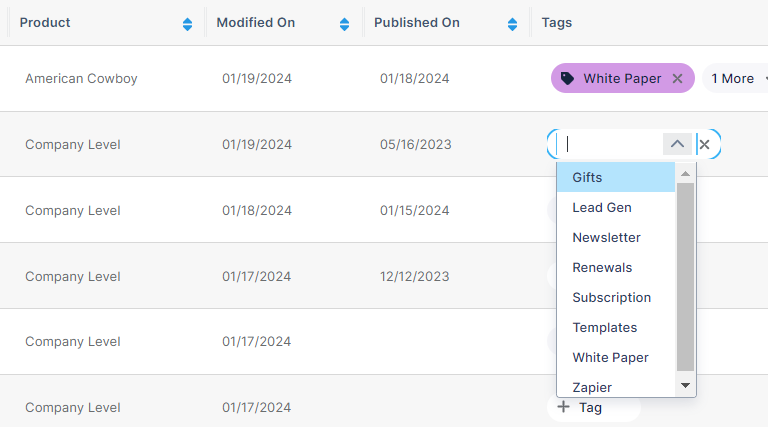
Task: Click Published On sort arrows icon
Action: pos(513,24)
